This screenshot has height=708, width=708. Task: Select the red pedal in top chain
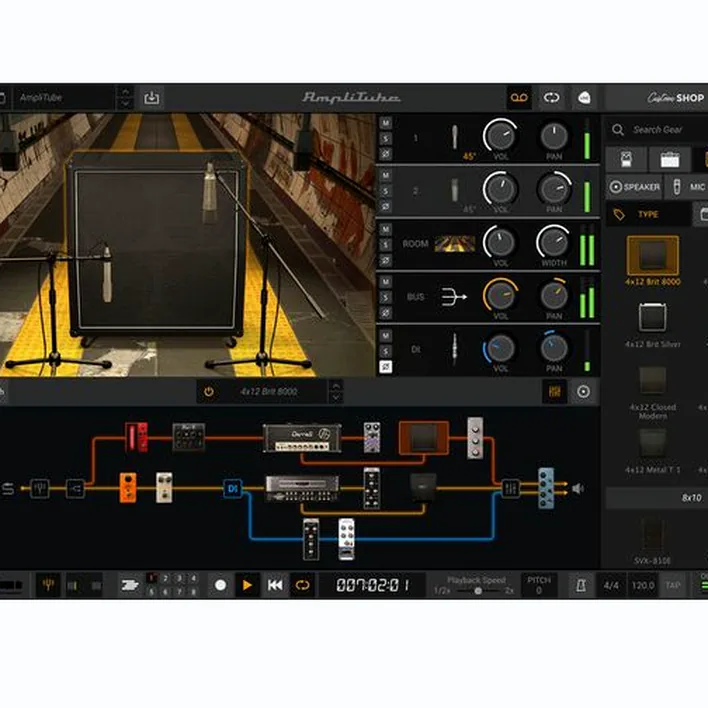tap(136, 437)
